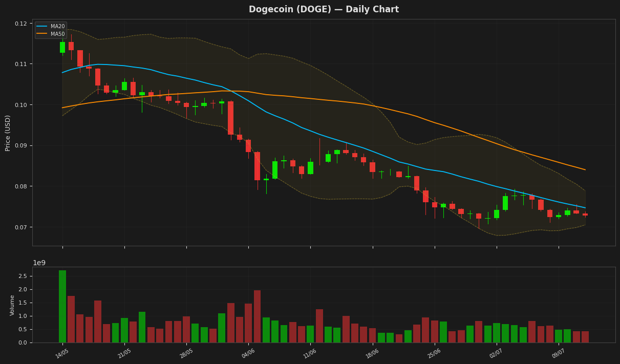
Task: Click the first green candlestick on 14/05
Action: click(x=62, y=47)
